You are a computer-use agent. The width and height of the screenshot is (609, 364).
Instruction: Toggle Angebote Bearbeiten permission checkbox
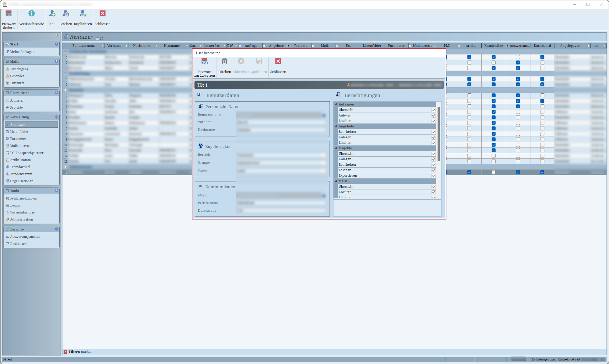[x=433, y=132]
